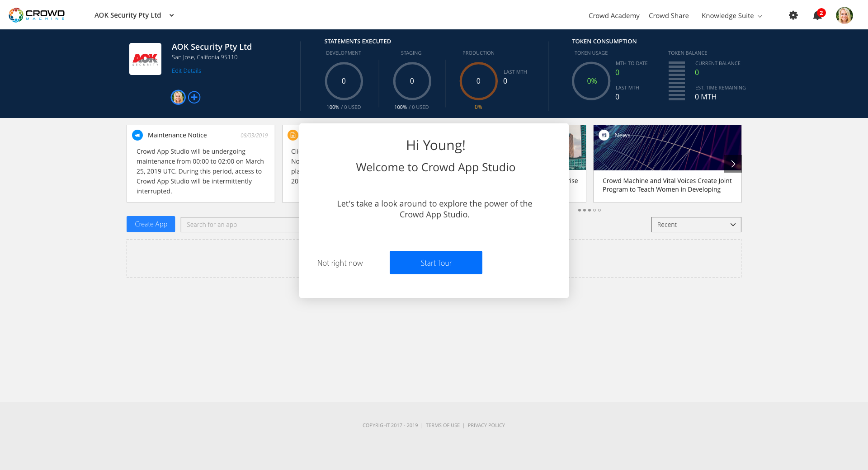Click the orange document card icon
The image size is (868, 470).
click(x=293, y=135)
